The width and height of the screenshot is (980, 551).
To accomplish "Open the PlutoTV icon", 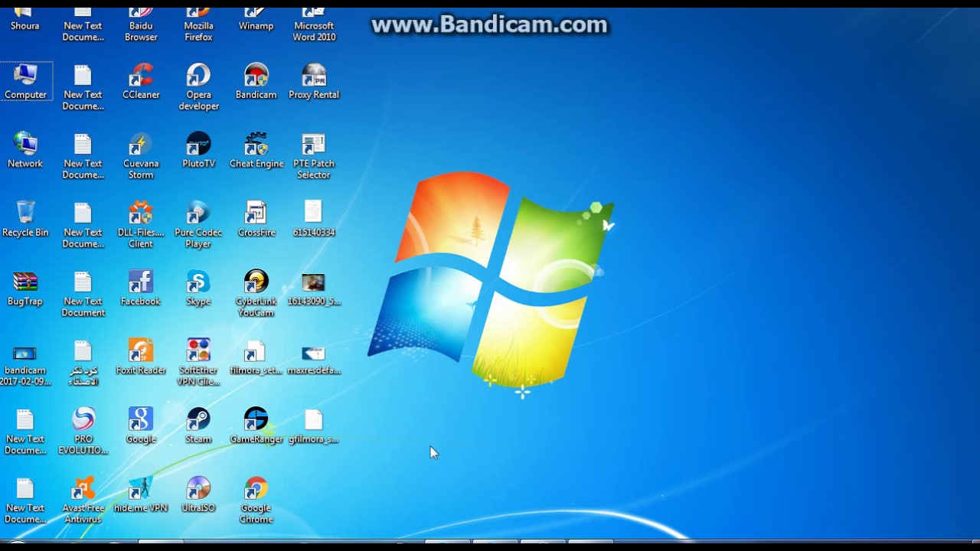I will pos(198,151).
